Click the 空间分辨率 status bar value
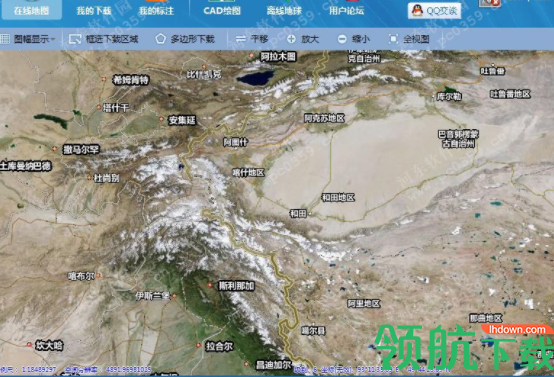The width and height of the screenshot is (554, 377). 108,370
